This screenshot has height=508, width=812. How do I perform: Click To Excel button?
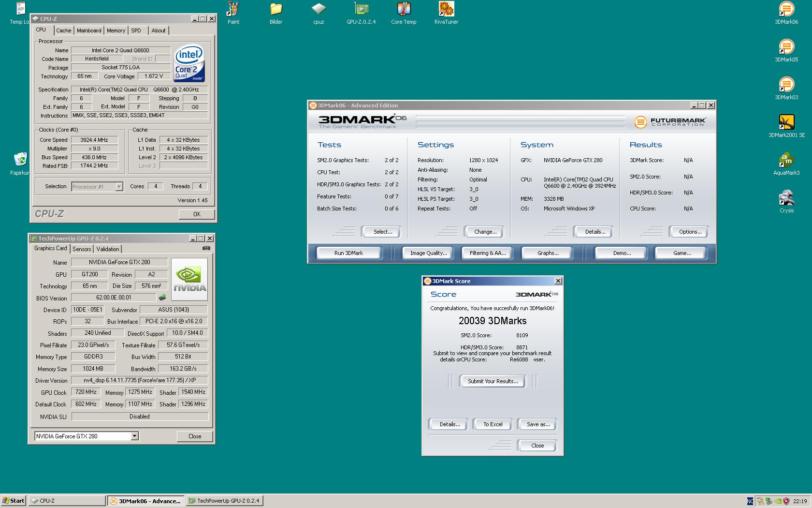tap(493, 424)
